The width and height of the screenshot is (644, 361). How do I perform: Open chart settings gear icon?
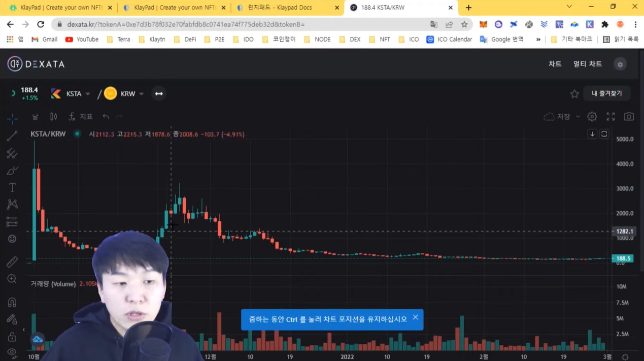tap(592, 117)
